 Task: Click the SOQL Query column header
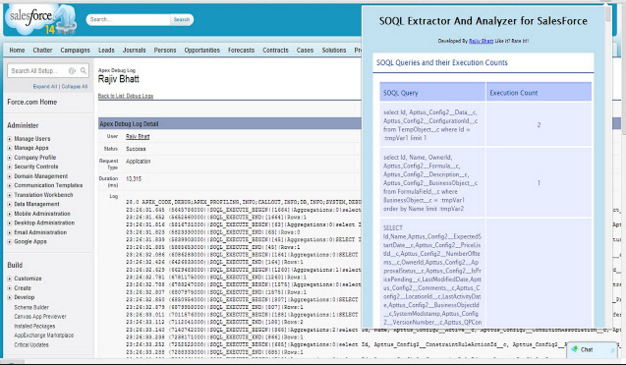(432, 93)
